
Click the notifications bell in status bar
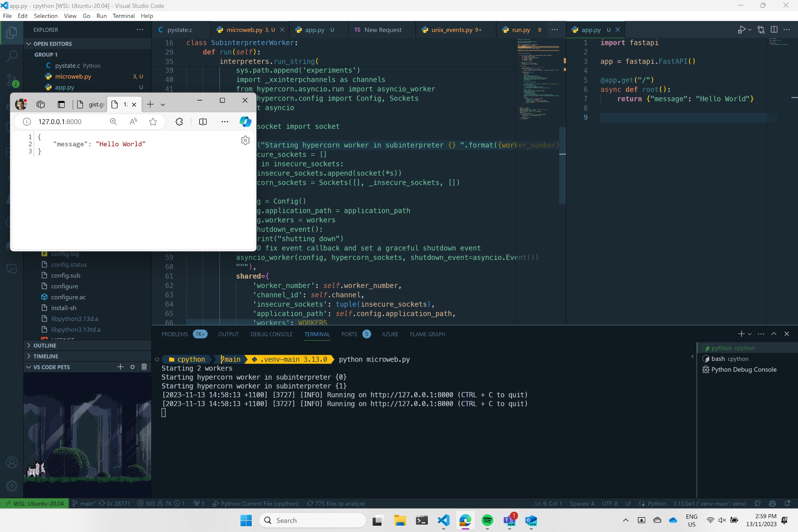(787, 504)
